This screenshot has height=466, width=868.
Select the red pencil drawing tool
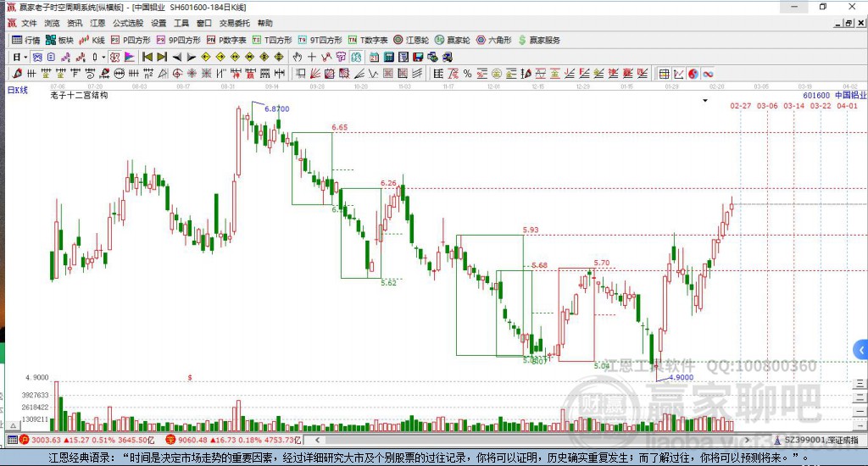pyautogui.click(x=17, y=74)
